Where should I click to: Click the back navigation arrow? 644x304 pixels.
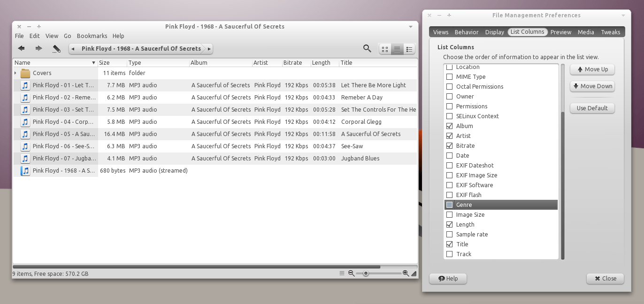21,48
